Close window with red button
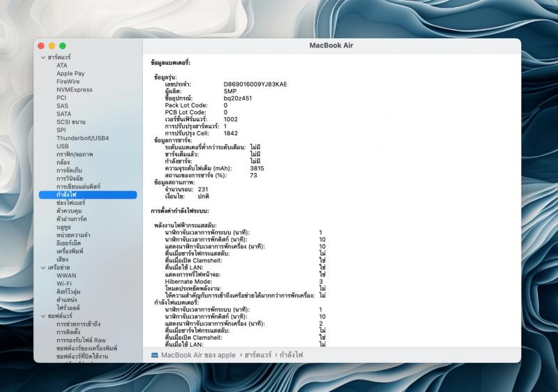This screenshot has height=392, width=558. coord(41,46)
